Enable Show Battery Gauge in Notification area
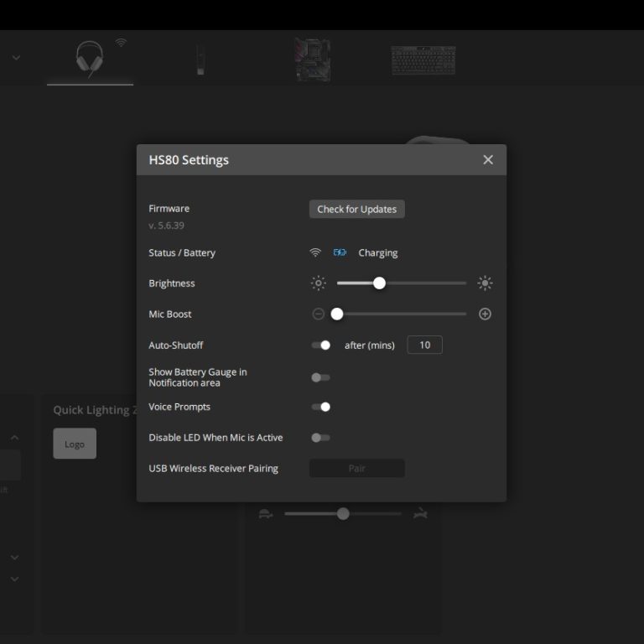Screen dimensions: 644x644 point(320,377)
